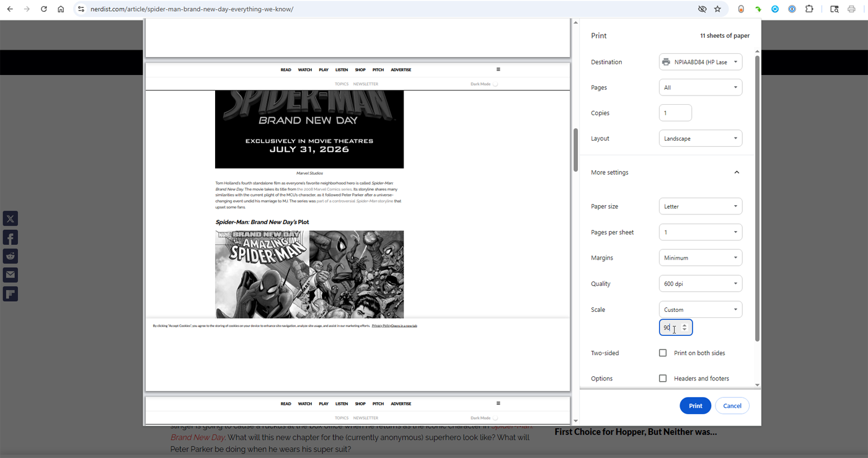This screenshot has width=868, height=458.
Task: Click the print settings panel scrollbar thumb
Action: click(x=757, y=198)
